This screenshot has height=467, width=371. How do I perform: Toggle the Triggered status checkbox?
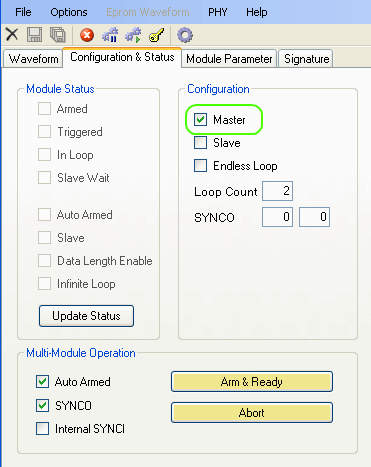pos(44,132)
